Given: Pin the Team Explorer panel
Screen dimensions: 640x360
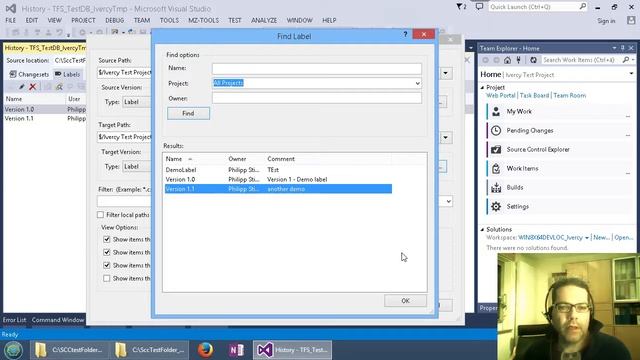Looking at the screenshot, I should pyautogui.click(x=622, y=48).
